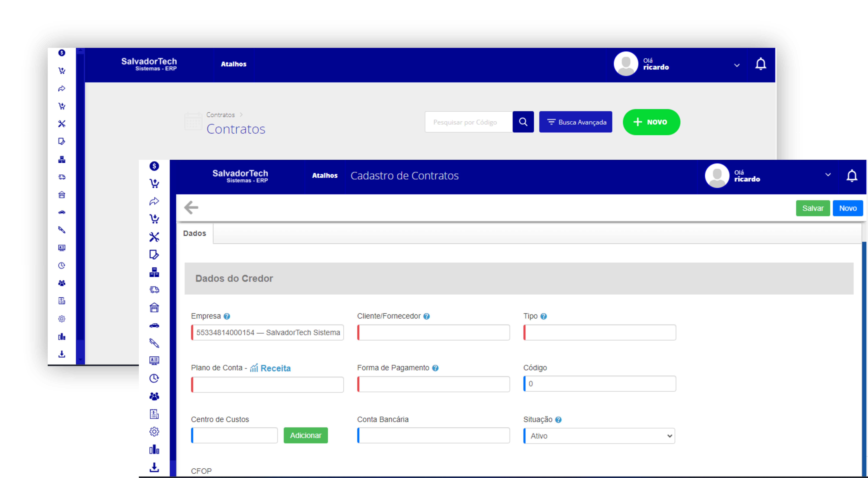The image size is (868, 478).
Task: Focus the Pesquisar por Código search box
Action: [x=469, y=122]
